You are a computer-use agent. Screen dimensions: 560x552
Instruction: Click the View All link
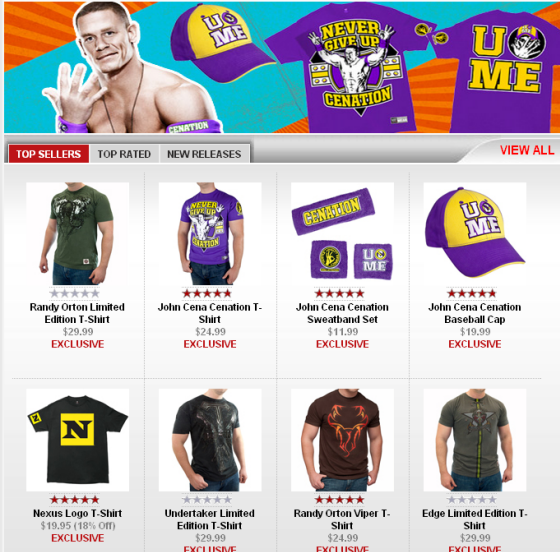[527, 150]
